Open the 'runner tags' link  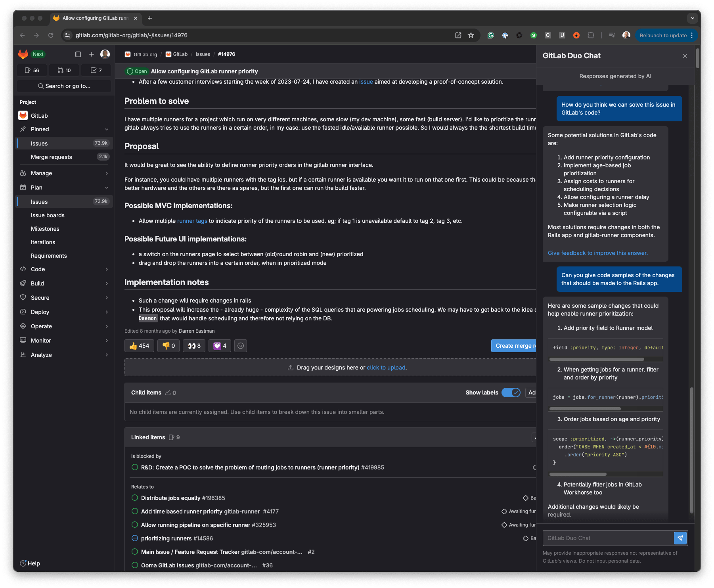(x=192, y=221)
